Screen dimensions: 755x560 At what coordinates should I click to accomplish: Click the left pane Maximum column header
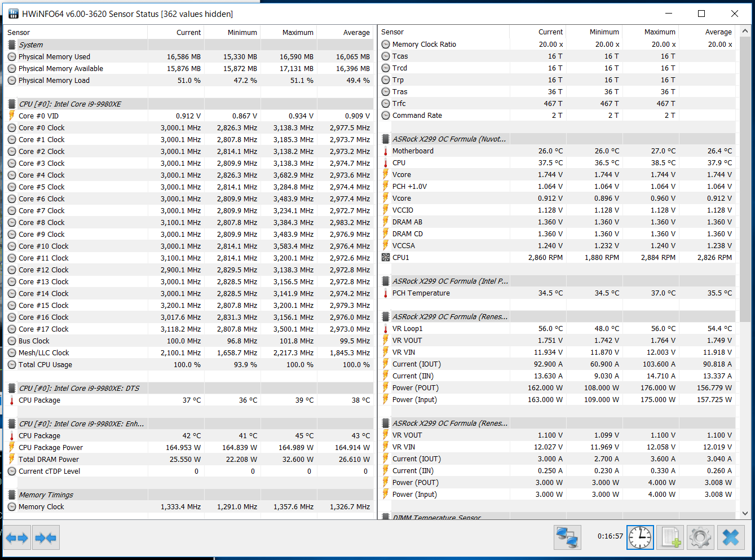pos(288,32)
